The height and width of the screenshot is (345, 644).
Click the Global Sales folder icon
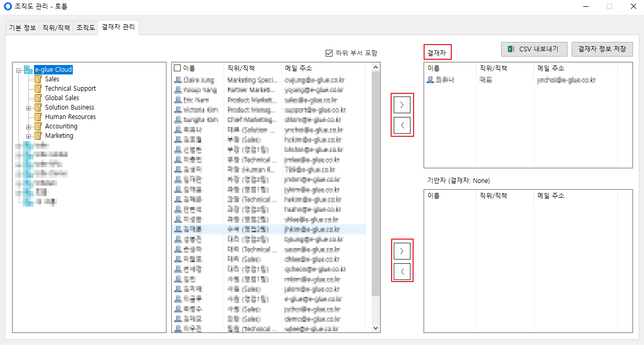pos(38,98)
